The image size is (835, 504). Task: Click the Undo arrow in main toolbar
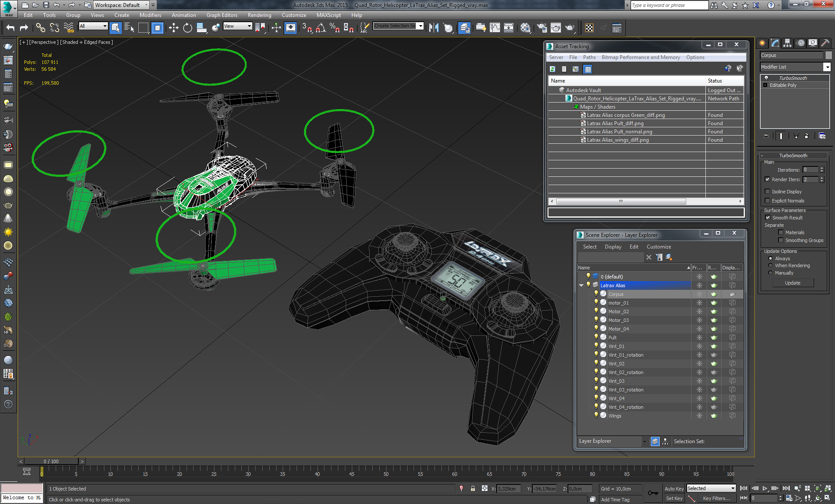[10, 28]
